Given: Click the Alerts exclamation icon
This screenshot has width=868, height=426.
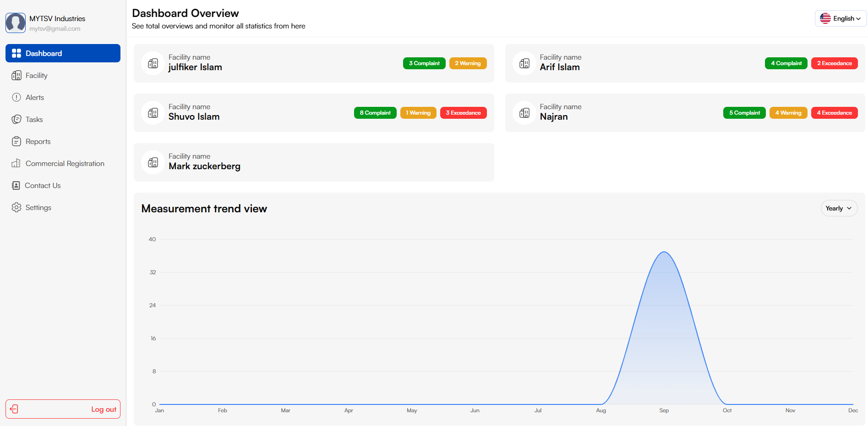Looking at the screenshot, I should (16, 97).
